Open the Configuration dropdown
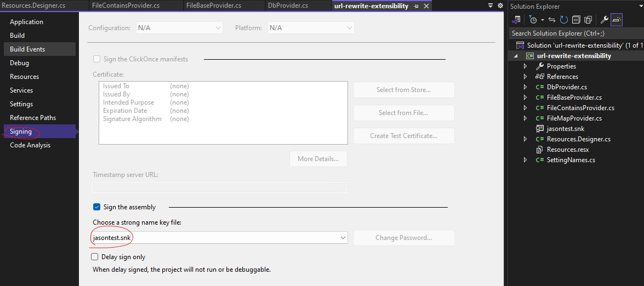The width and height of the screenshot is (644, 286). pyautogui.click(x=179, y=28)
